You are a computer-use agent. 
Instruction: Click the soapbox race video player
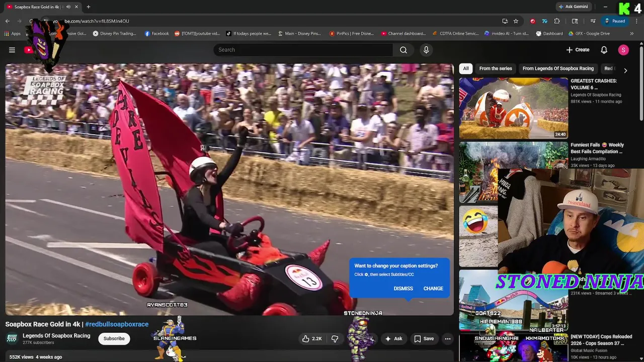(229, 190)
